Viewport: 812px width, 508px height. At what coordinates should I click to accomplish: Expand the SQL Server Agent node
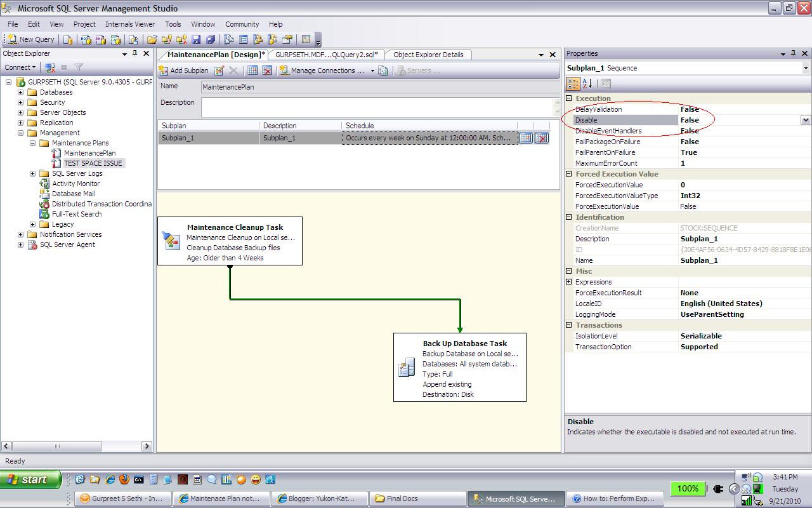[20, 244]
